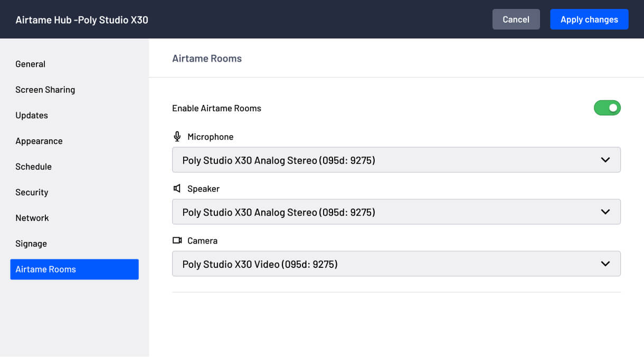Click the chevron arrow in Camera dropdown
The width and height of the screenshot is (644, 357).
[605, 264]
